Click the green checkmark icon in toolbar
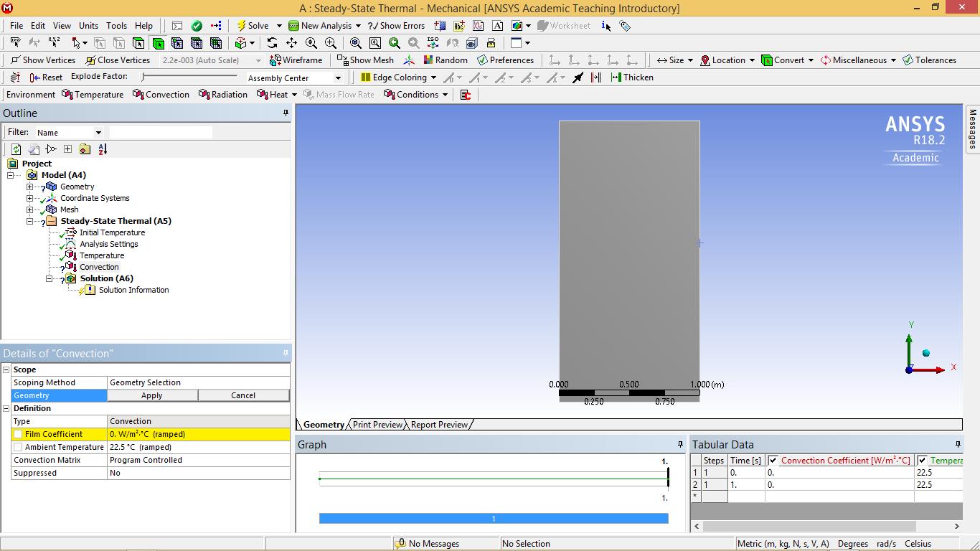The height and width of the screenshot is (551, 980). pyautogui.click(x=197, y=26)
